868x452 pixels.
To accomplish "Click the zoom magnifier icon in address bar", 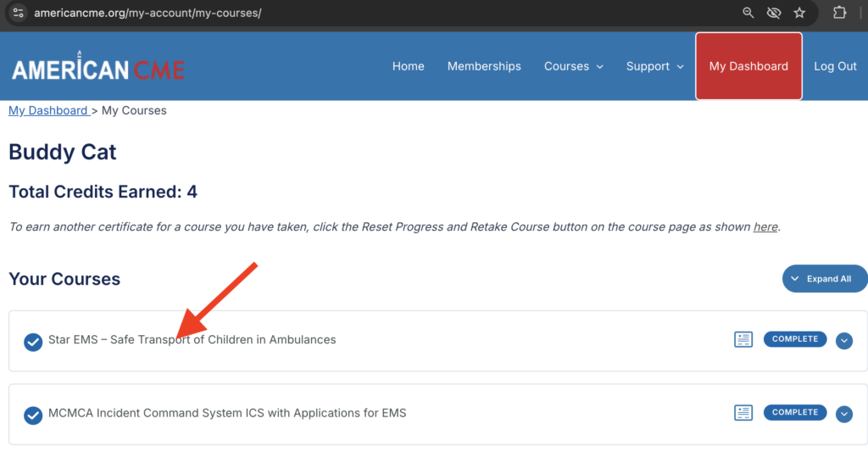I will 748,13.
